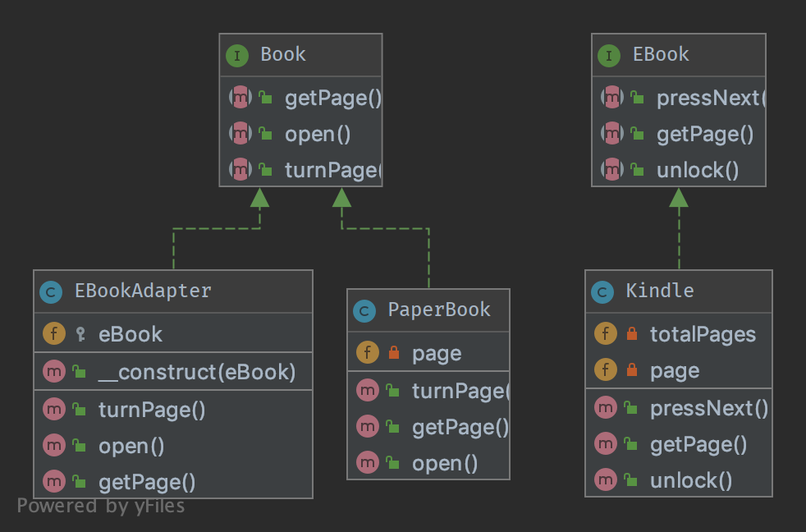Image resolution: width=806 pixels, height=532 pixels.
Task: Select pressNext() in the Kindle class
Action: 709,408
